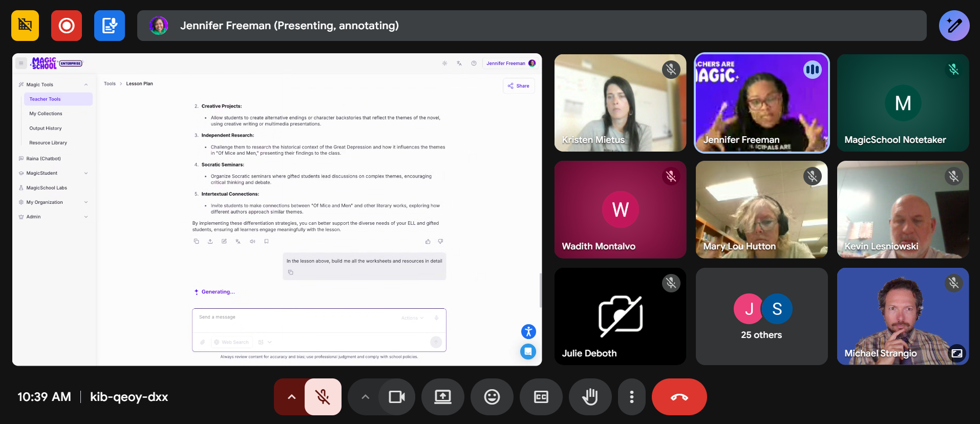
Task: Toggle the camera on or off
Action: click(397, 397)
